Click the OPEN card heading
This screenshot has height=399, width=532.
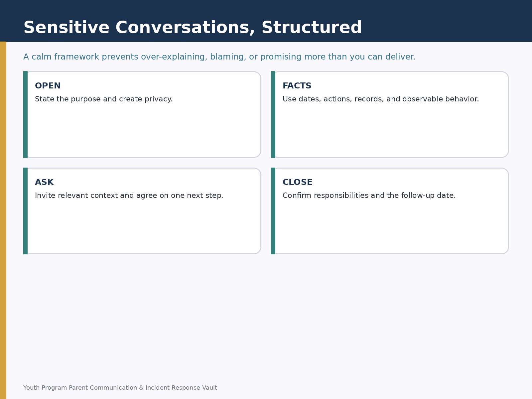[48, 86]
